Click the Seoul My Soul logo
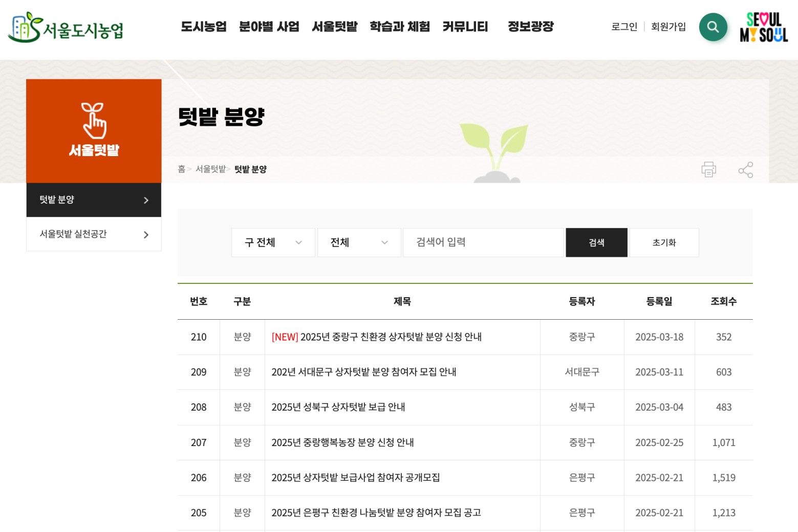The image size is (798, 532). (x=764, y=27)
